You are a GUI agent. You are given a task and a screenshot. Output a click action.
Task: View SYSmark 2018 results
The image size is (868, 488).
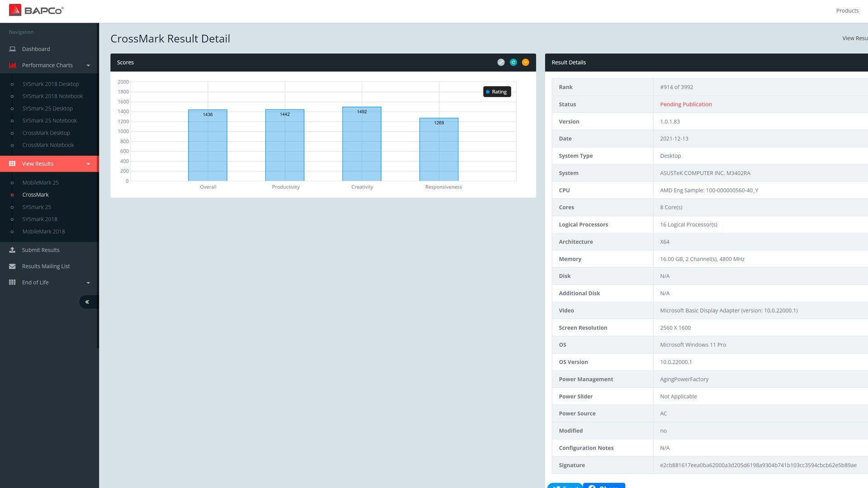coord(40,219)
